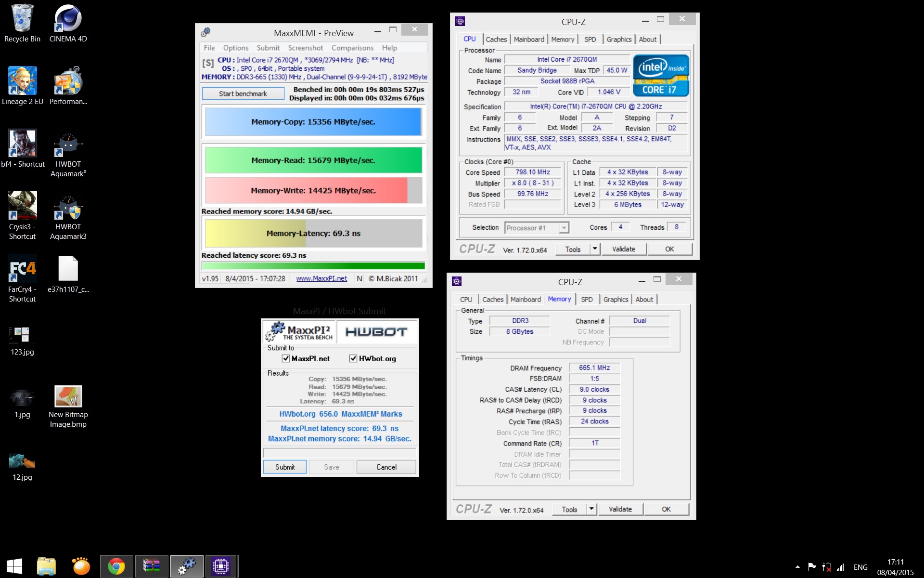The width and height of the screenshot is (924, 578).
Task: Switch to Mainboard tab in top CPU-Z
Action: click(x=529, y=39)
